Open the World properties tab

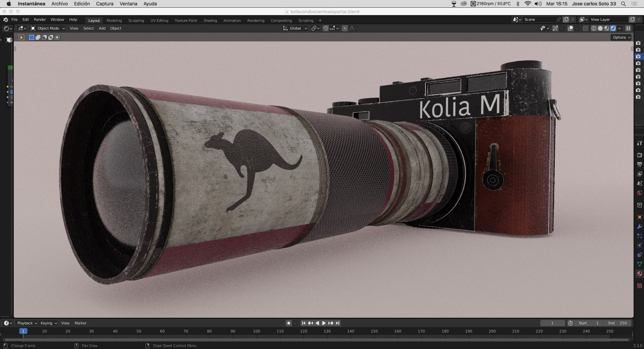[639, 193]
